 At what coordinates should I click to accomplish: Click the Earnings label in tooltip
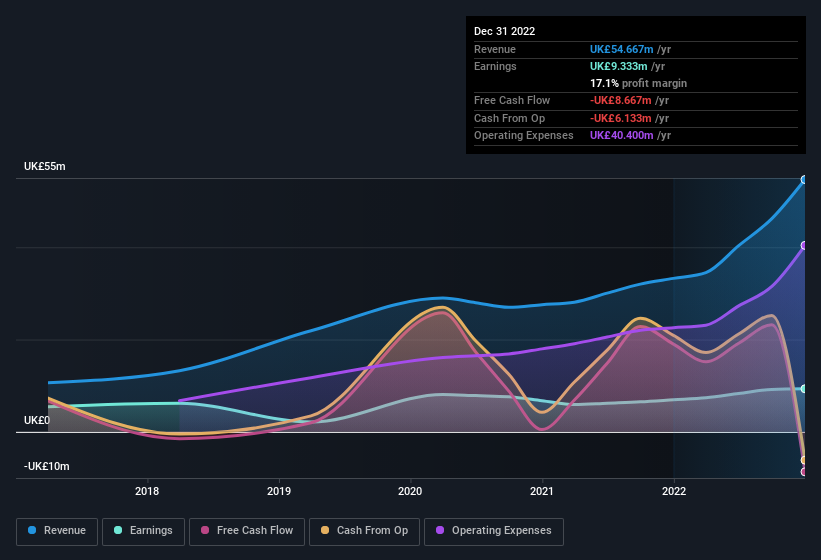(x=495, y=66)
